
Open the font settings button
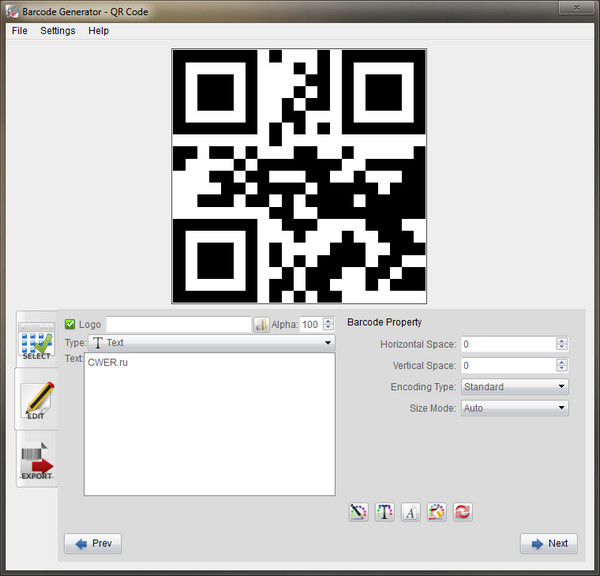tap(411, 512)
